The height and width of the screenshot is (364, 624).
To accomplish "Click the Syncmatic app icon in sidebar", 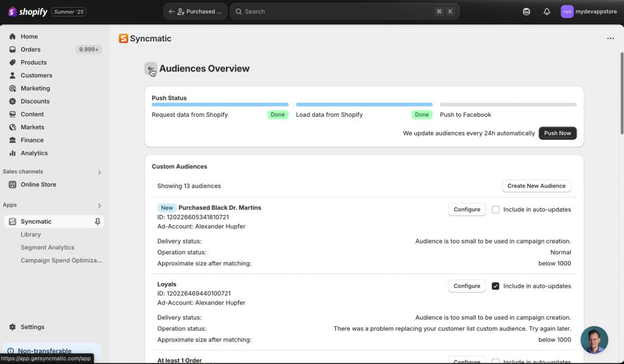I will 12,222.
